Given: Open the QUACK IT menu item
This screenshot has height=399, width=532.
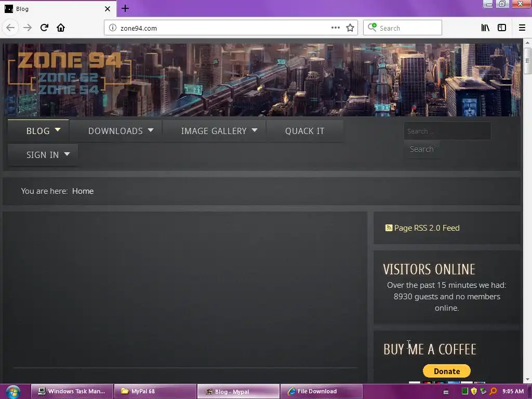Looking at the screenshot, I should 304,131.
